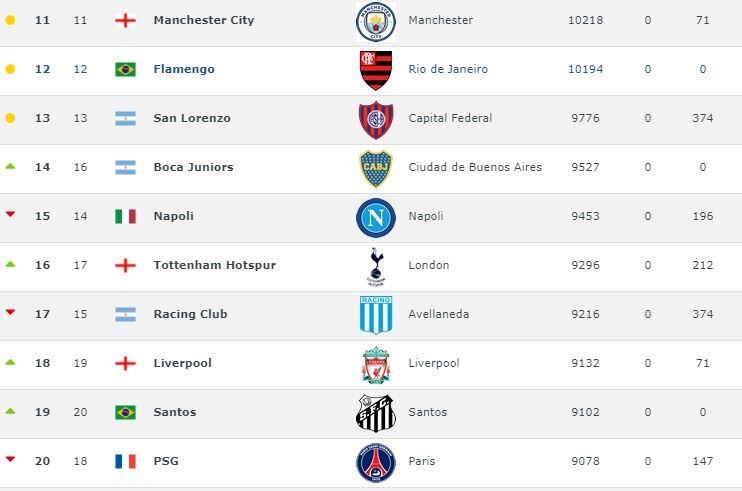Click the Tottenham Hotspur crest
Screen dimensions: 742x491
pos(376,266)
